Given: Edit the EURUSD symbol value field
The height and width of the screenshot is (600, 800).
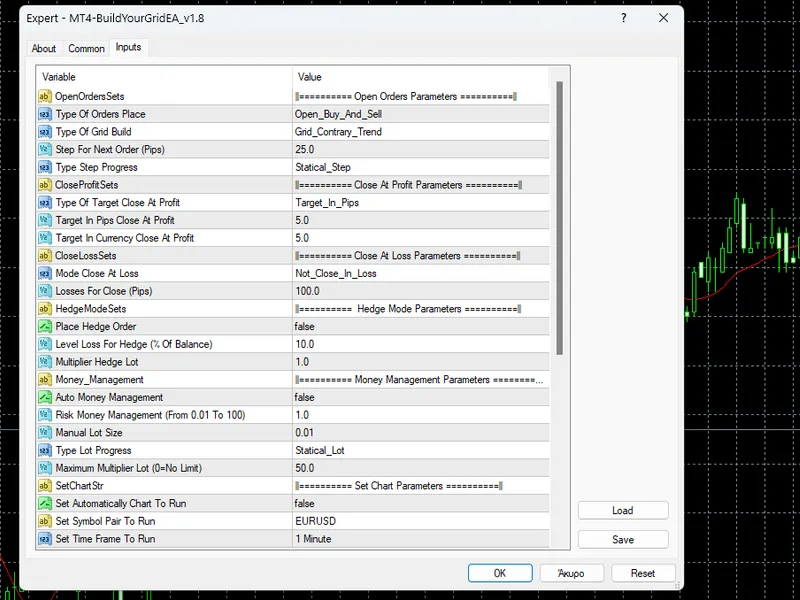Looking at the screenshot, I should click(x=421, y=521).
